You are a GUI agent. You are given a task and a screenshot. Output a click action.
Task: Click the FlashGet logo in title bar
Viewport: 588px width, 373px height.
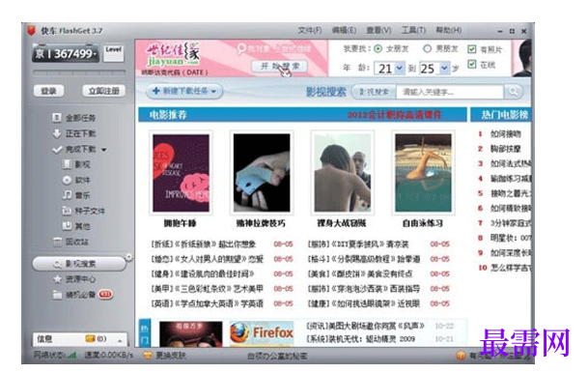32,30
